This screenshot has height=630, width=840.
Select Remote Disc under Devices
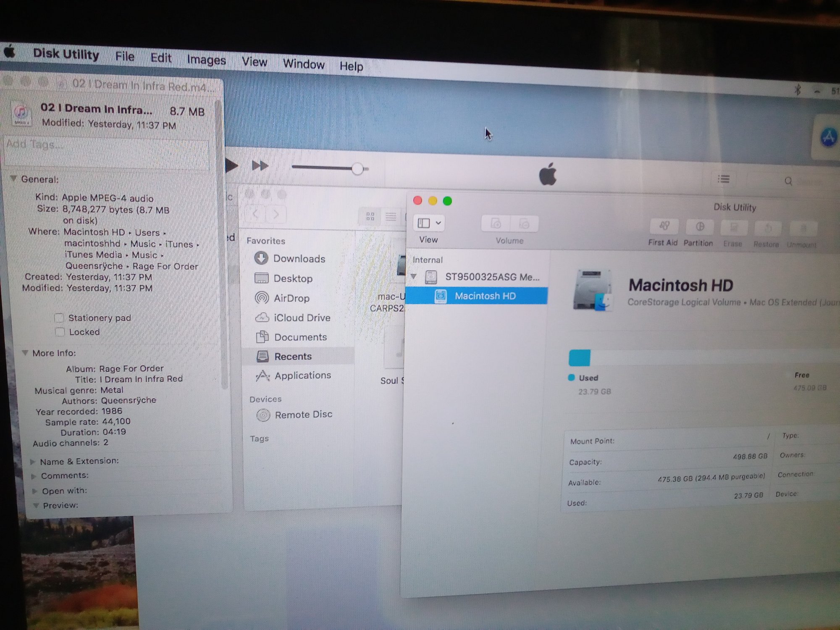pyautogui.click(x=303, y=415)
